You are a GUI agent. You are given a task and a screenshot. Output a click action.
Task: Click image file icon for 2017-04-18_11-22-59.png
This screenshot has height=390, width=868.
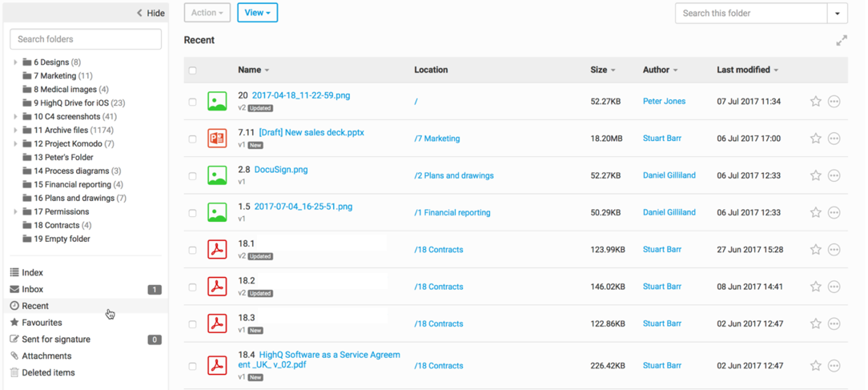(x=216, y=102)
